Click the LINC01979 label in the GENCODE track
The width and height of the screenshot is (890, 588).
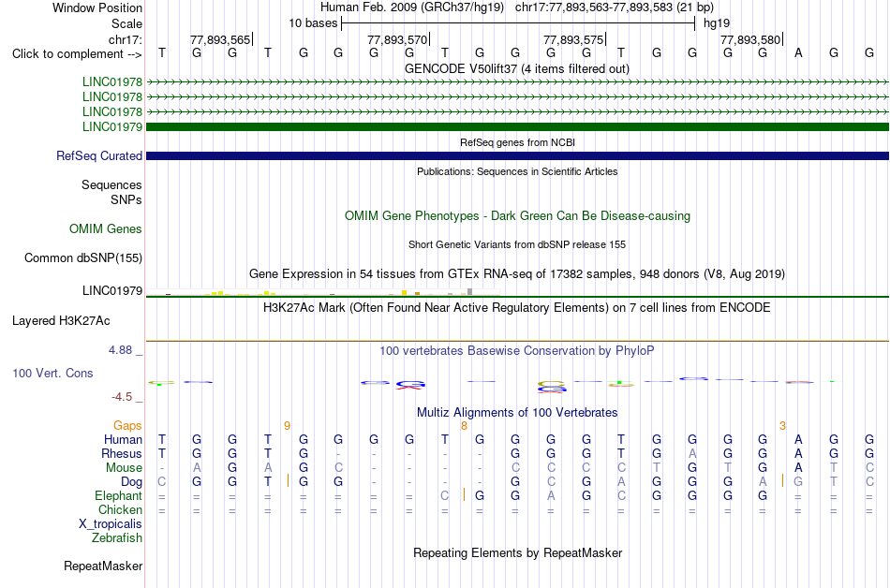[x=111, y=127]
